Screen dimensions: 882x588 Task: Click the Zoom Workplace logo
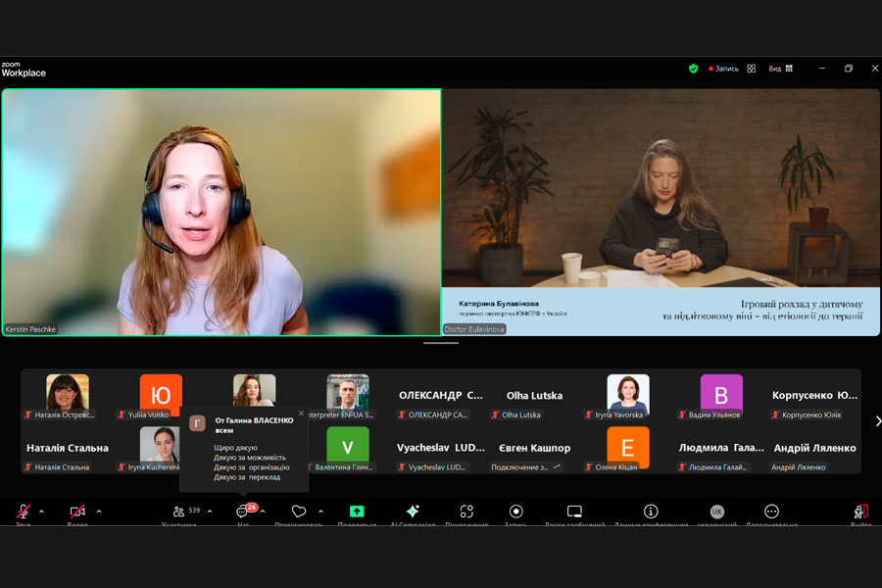tap(24, 70)
